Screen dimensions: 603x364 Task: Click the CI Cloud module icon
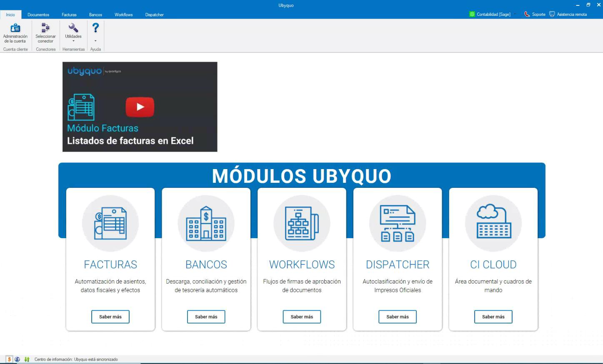(x=493, y=221)
